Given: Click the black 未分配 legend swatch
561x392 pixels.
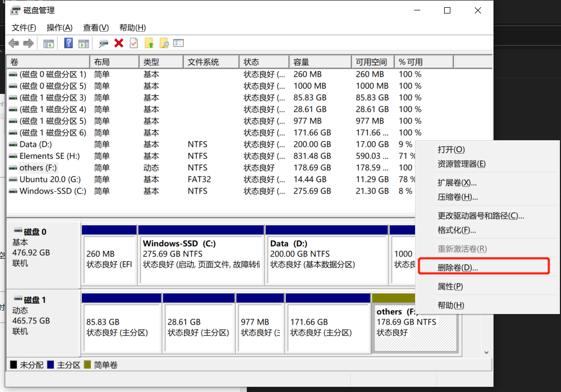Looking at the screenshot, I should (x=14, y=365).
